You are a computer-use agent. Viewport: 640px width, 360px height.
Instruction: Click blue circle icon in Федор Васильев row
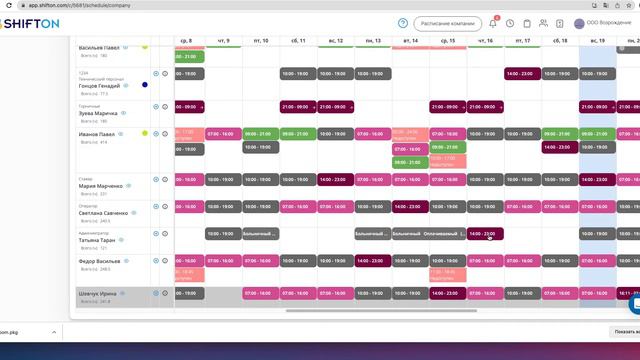pos(156,260)
